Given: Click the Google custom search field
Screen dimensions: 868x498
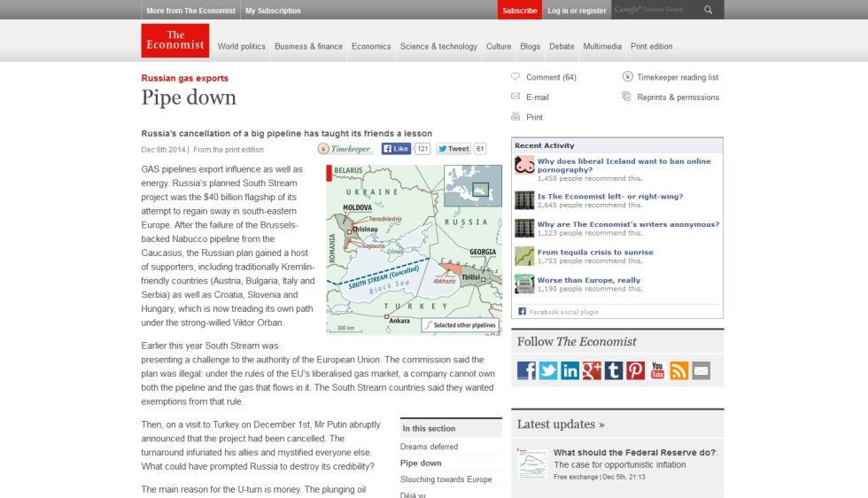Looking at the screenshot, I should [x=655, y=10].
